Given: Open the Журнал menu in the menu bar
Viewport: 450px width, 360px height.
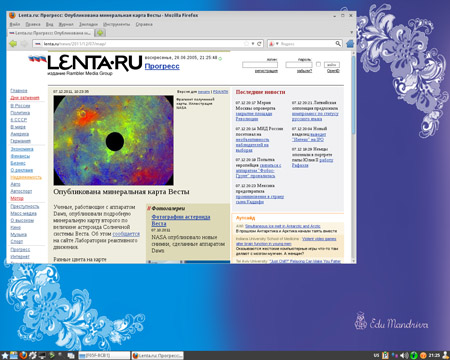Looking at the screenshot, I should (66, 24).
